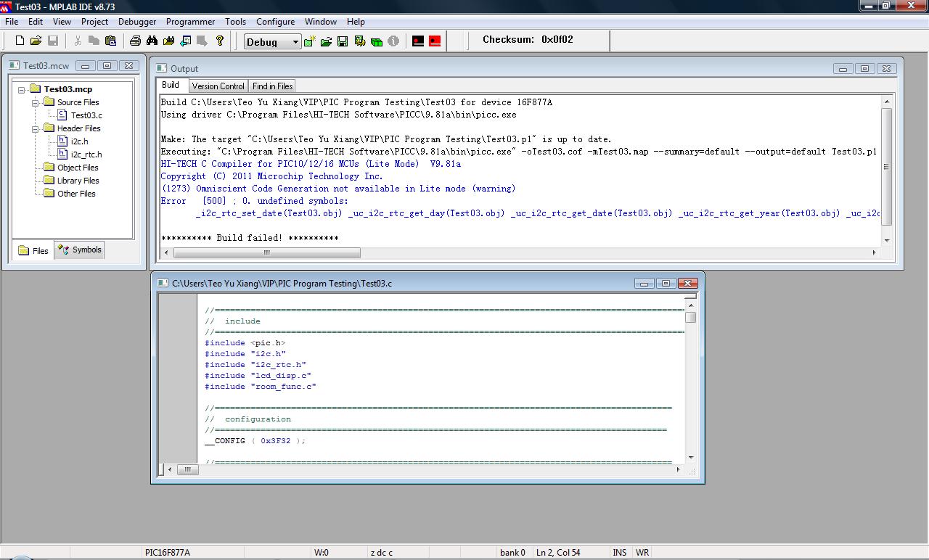Click the PIC16F877A status bar entry
929x560 pixels.
pos(168,553)
